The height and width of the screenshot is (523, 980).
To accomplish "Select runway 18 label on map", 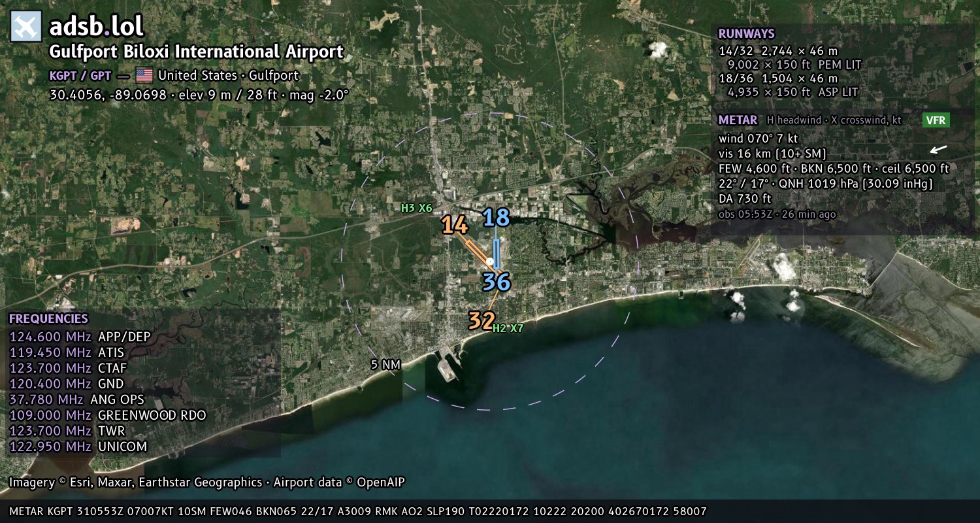I will click(496, 218).
